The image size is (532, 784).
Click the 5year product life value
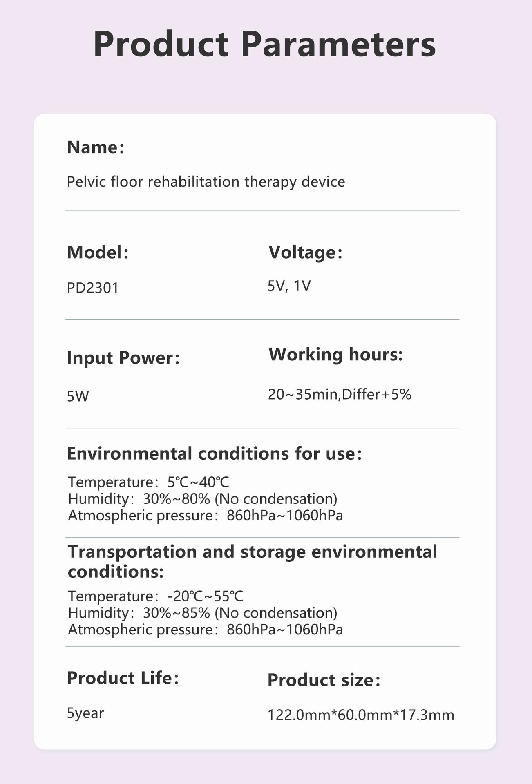coord(85,713)
